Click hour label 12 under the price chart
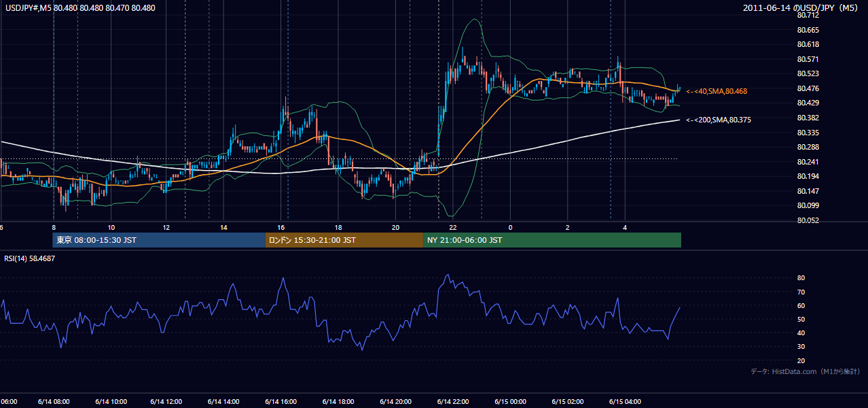Viewport: 868px width, 408px height. (167, 227)
